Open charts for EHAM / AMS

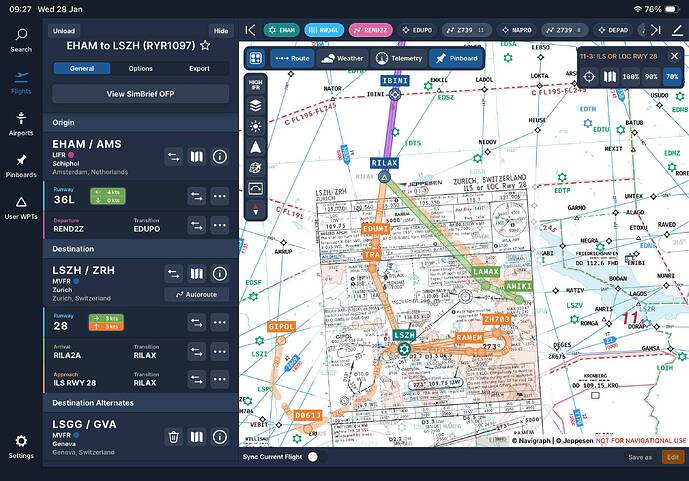click(196, 156)
